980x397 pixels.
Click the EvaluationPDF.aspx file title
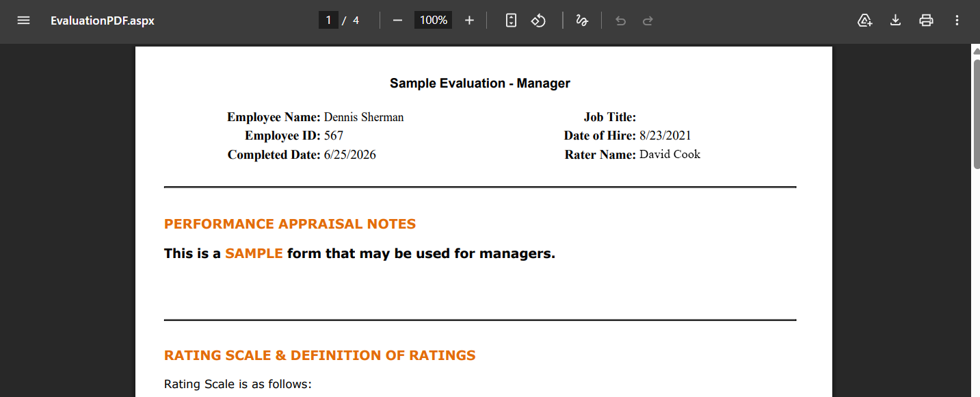click(x=103, y=21)
